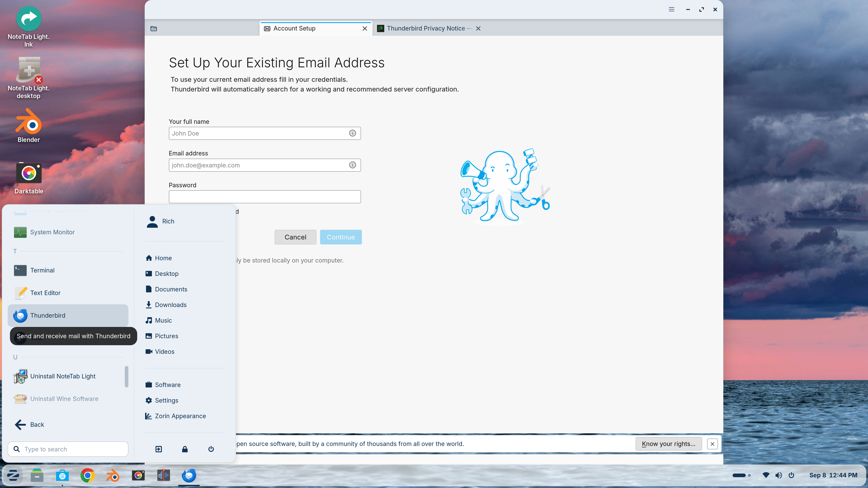Click the Type to search box
The width and height of the screenshot is (868, 488).
[x=68, y=449]
